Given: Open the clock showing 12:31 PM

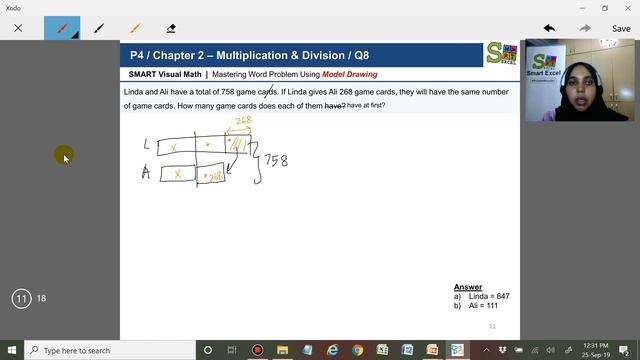Looking at the screenshot, I should coord(596,350).
